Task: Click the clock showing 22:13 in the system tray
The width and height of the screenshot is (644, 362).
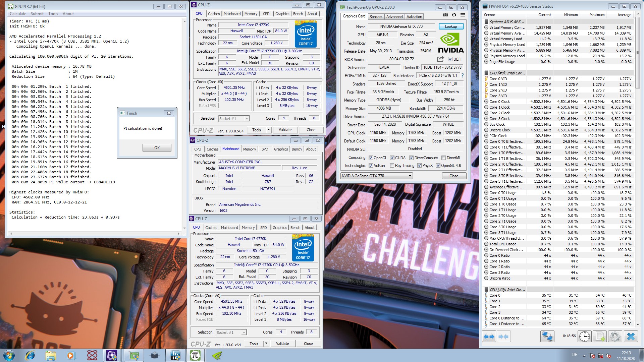Action: click(626, 353)
